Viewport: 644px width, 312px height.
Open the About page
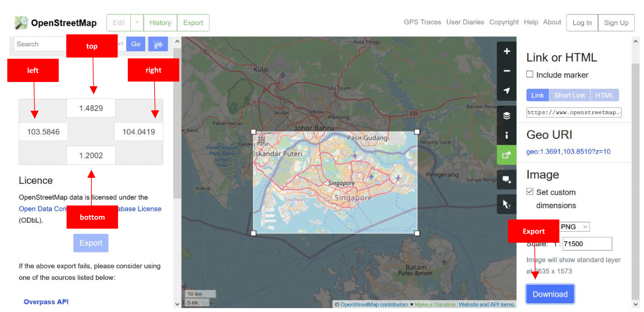552,22
